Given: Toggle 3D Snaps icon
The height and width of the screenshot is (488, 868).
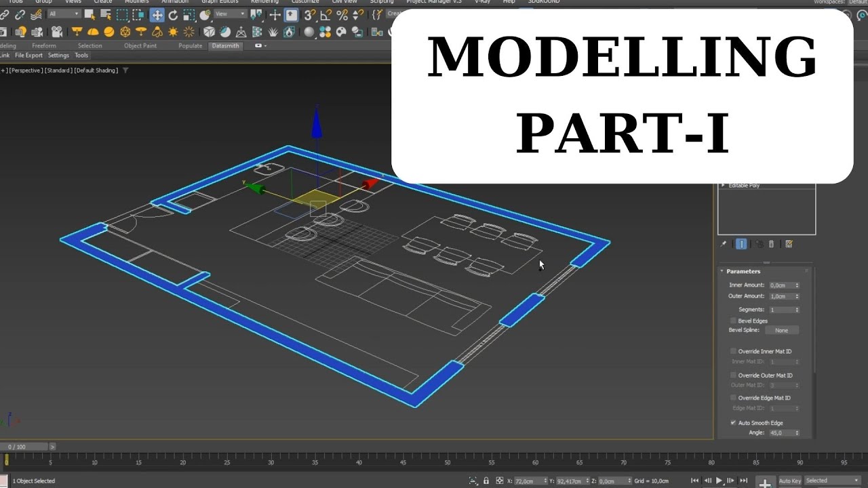Looking at the screenshot, I should [x=310, y=14].
